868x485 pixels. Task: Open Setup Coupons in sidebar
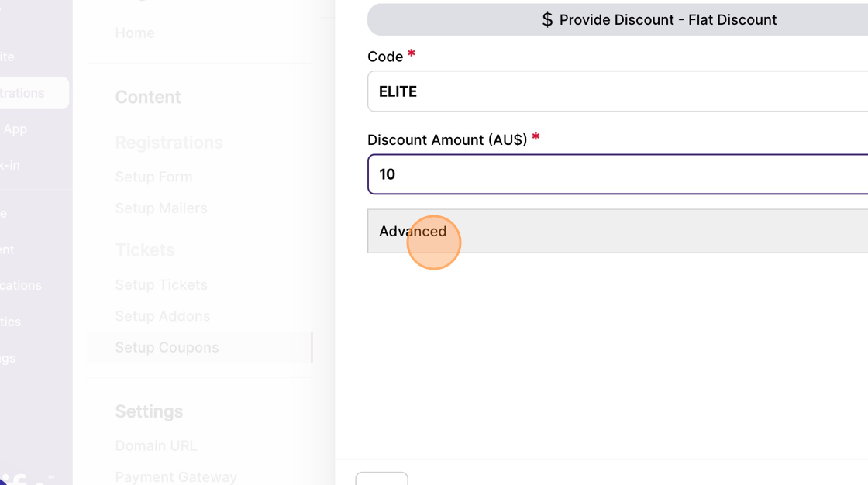pyautogui.click(x=167, y=347)
